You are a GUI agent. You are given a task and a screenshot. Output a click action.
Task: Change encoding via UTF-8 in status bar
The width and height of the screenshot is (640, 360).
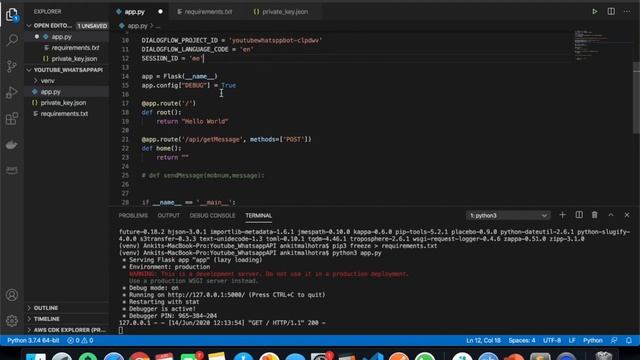click(x=552, y=340)
